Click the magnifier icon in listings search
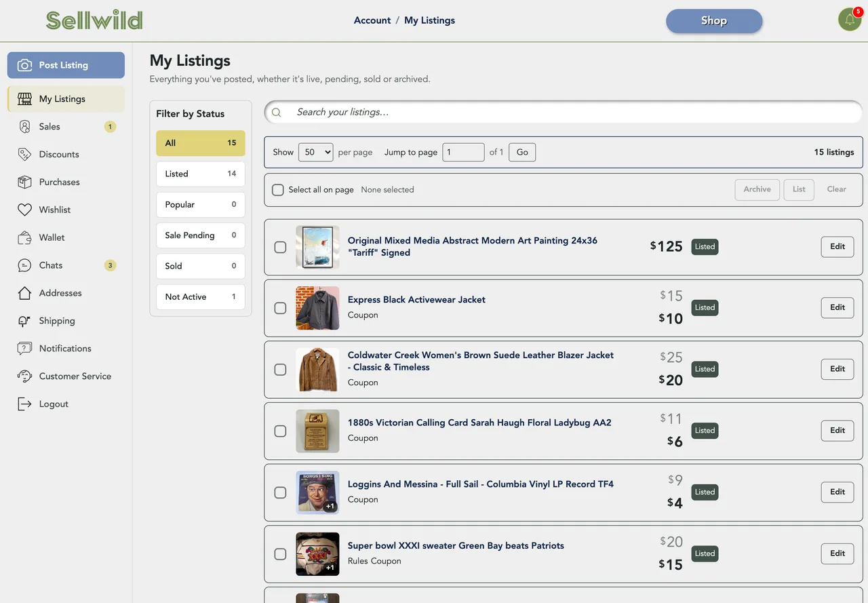Image resolution: width=868 pixels, height=603 pixels. pyautogui.click(x=277, y=113)
